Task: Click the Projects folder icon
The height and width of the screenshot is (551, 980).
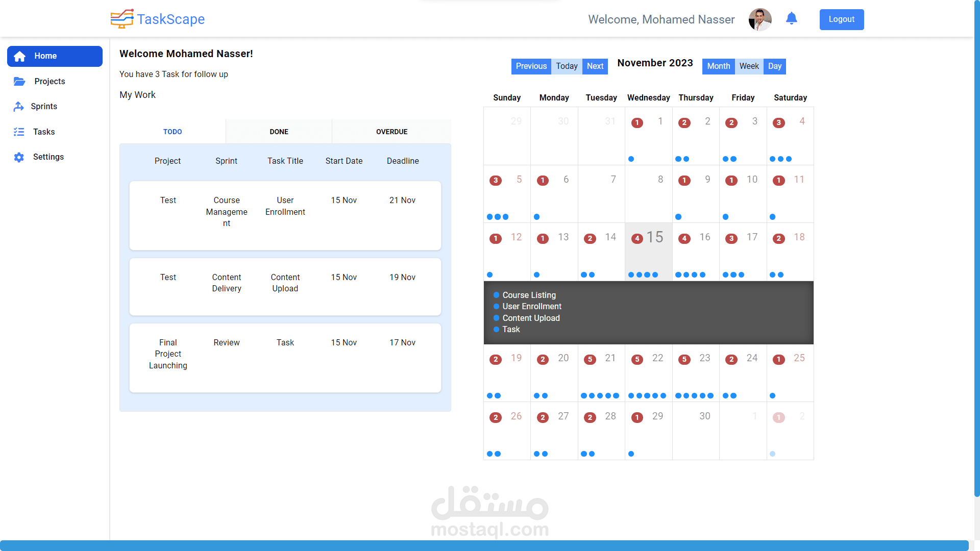Action: (x=19, y=81)
